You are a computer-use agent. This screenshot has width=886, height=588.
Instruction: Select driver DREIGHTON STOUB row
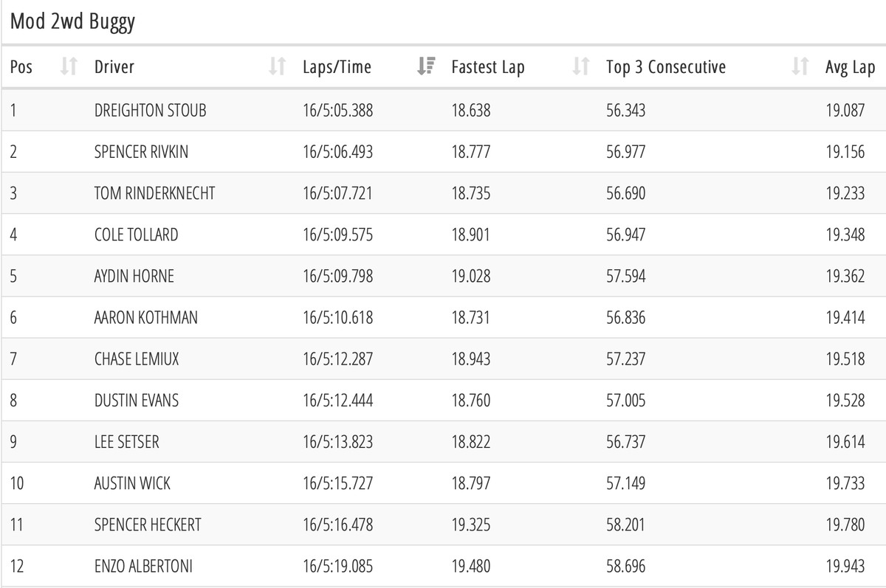click(443, 111)
